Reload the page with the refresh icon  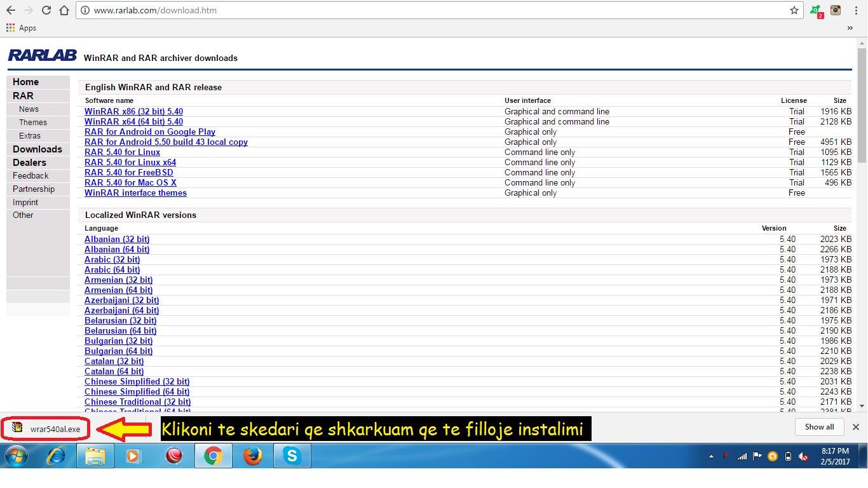(x=46, y=10)
